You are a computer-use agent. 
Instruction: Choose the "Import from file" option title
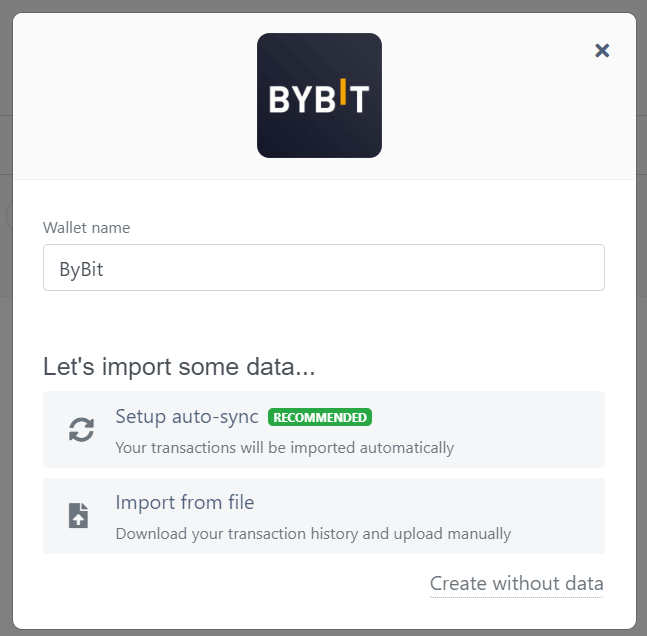click(x=185, y=503)
